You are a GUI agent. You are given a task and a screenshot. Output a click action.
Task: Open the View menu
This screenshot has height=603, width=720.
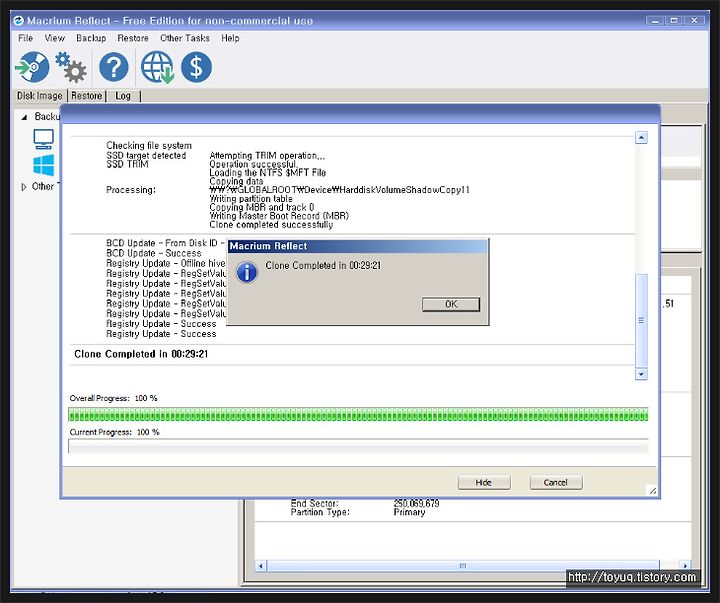point(55,38)
